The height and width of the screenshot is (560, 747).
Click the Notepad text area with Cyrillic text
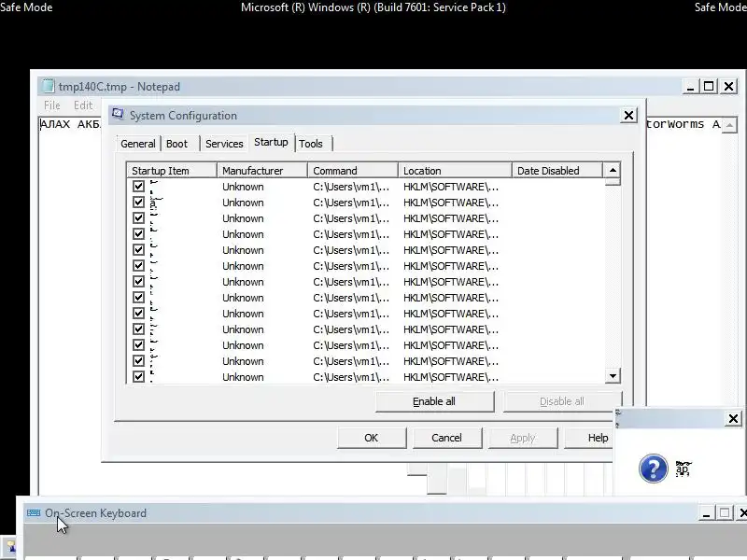pos(69,305)
